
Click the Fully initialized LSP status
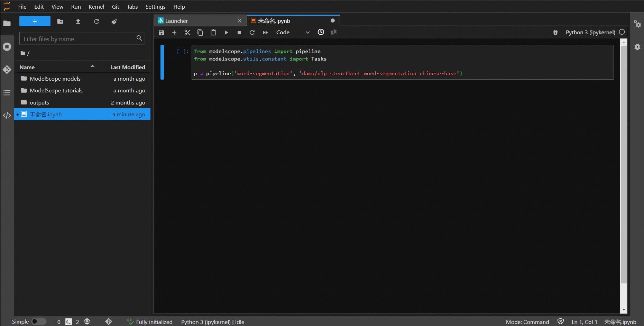(150, 322)
